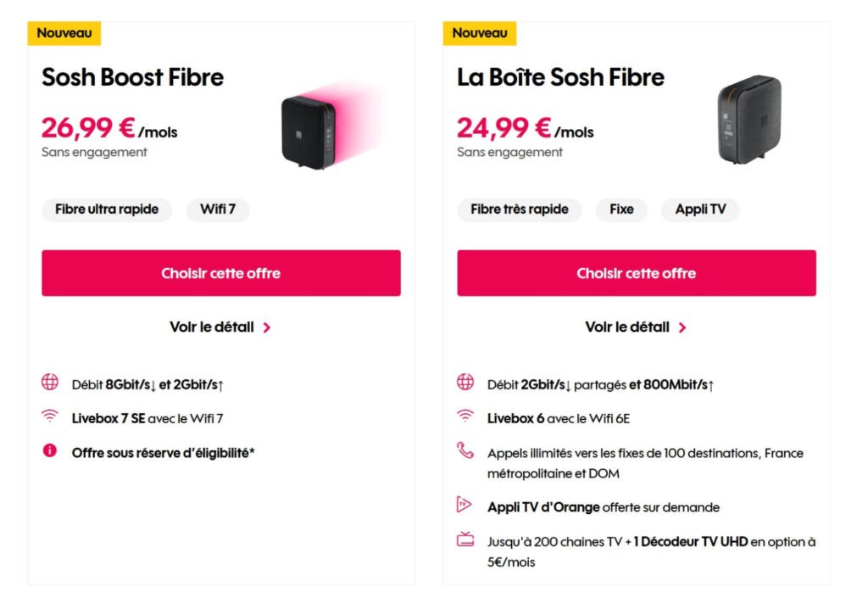
Task: Select the Fixe pill on the right card
Action: click(x=621, y=210)
